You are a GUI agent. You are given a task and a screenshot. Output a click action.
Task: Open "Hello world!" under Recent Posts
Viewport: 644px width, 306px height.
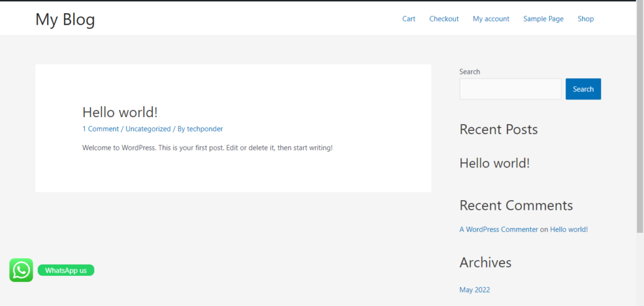pos(494,163)
